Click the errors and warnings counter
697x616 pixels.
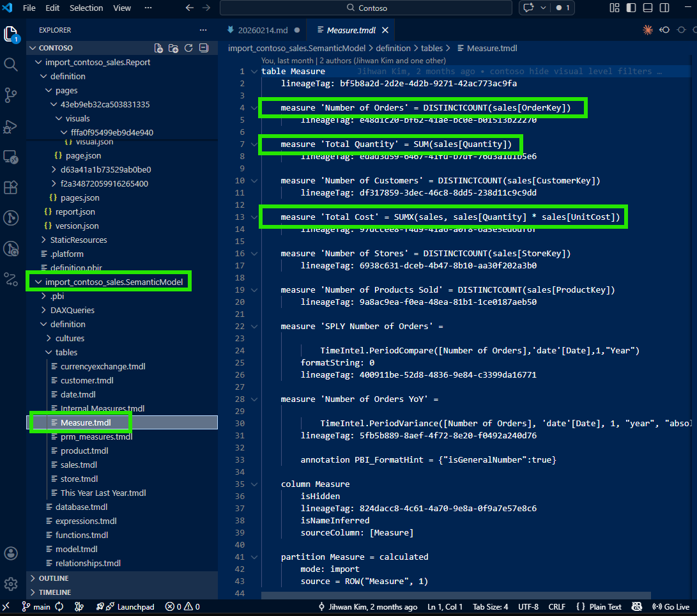click(x=183, y=606)
